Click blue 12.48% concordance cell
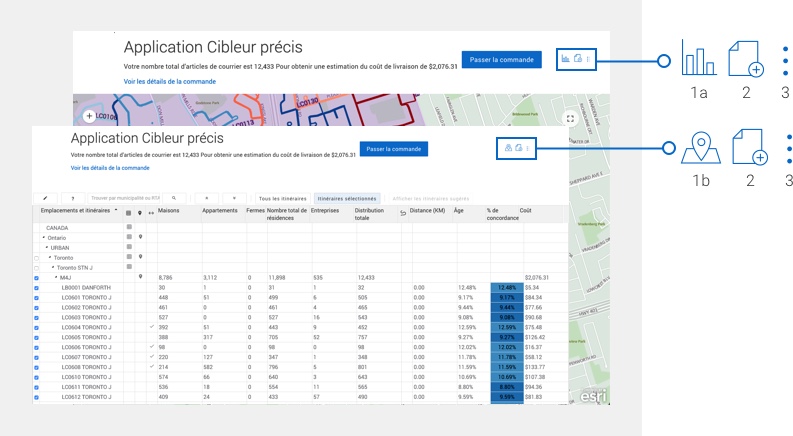 click(507, 287)
